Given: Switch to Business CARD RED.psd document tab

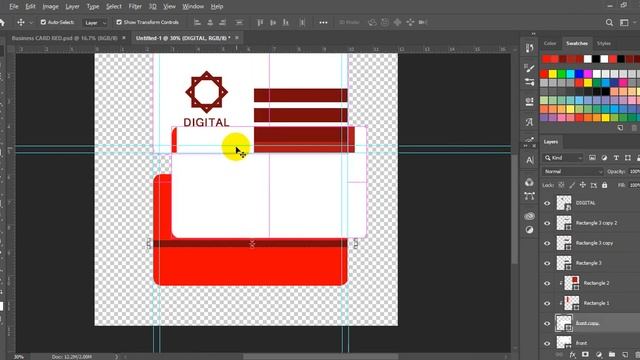Looking at the screenshot, I should [x=64, y=38].
